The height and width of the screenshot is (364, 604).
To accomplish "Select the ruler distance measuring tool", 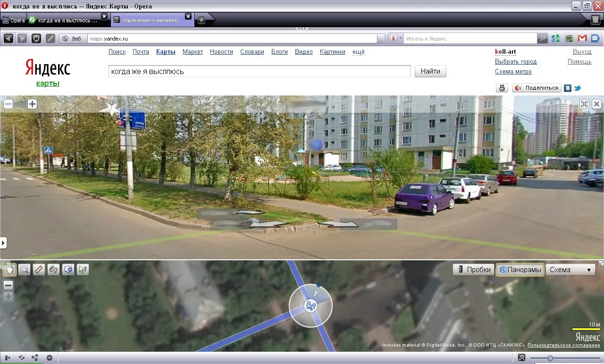I will click(x=39, y=270).
